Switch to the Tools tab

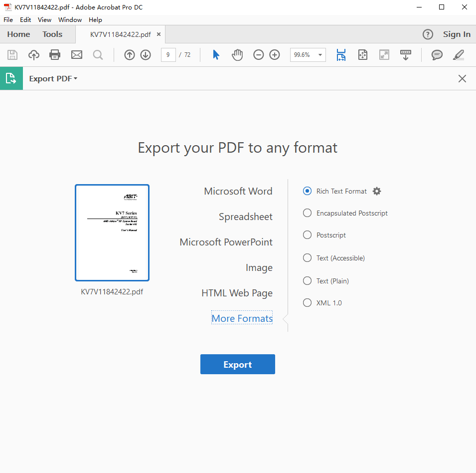point(52,34)
